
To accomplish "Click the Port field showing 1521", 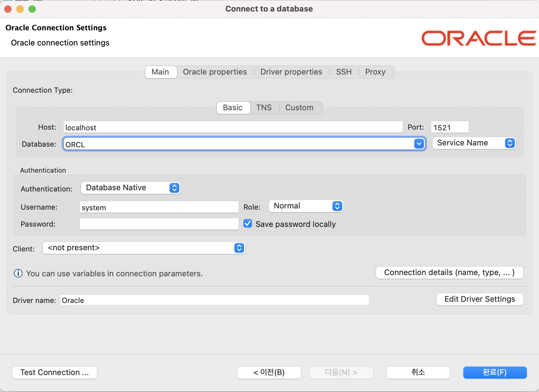I will point(450,127).
